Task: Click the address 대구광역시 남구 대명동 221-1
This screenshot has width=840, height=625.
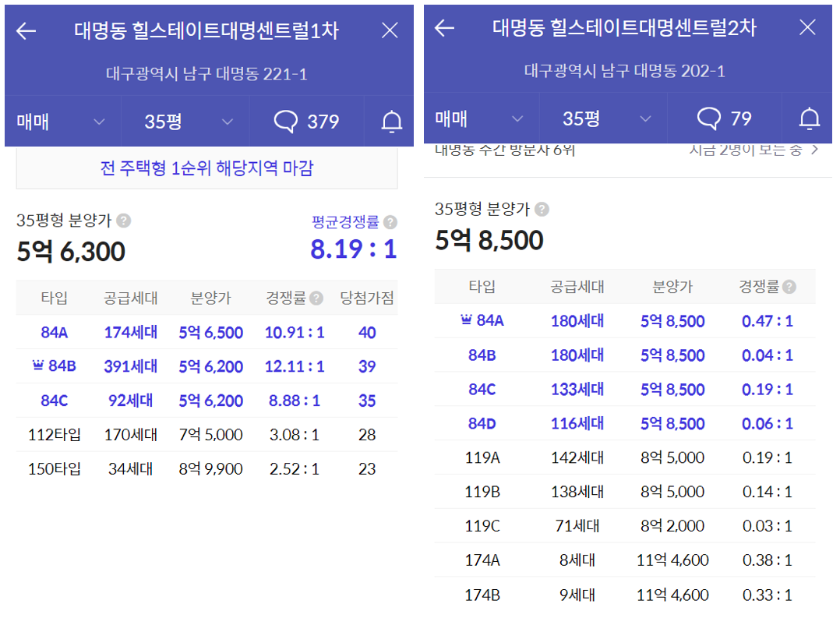Action: 206,73
